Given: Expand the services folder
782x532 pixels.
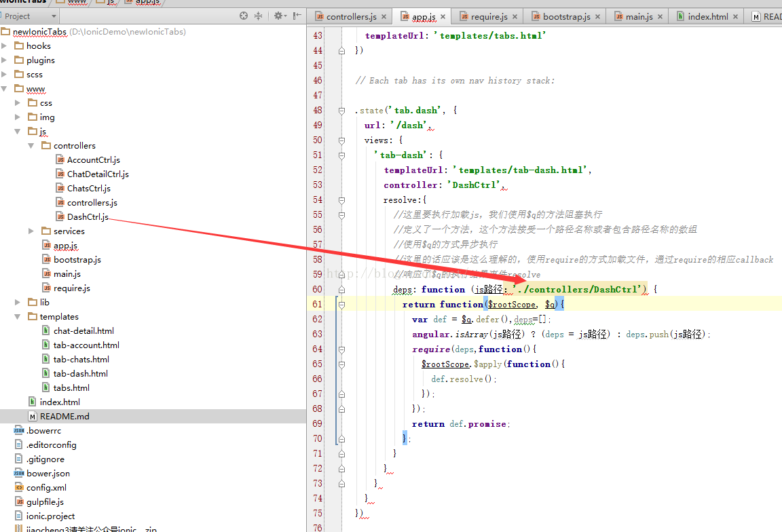Looking at the screenshot, I should pos(31,231).
